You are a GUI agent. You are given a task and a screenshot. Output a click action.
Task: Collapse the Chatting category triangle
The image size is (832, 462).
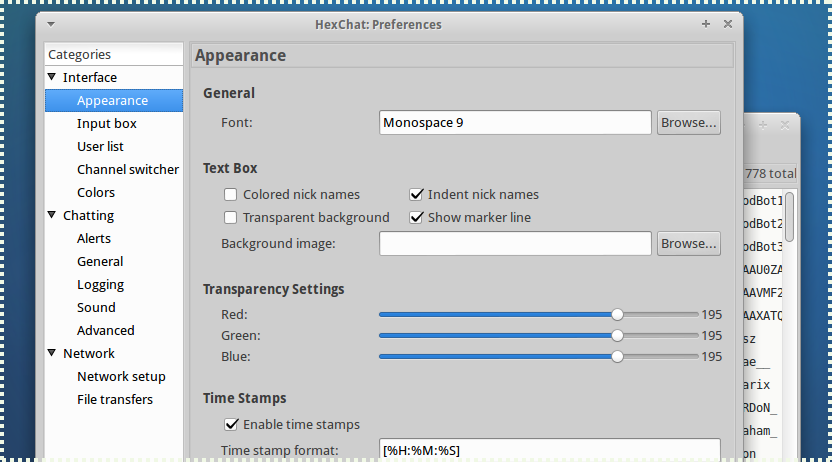[x=52, y=215]
